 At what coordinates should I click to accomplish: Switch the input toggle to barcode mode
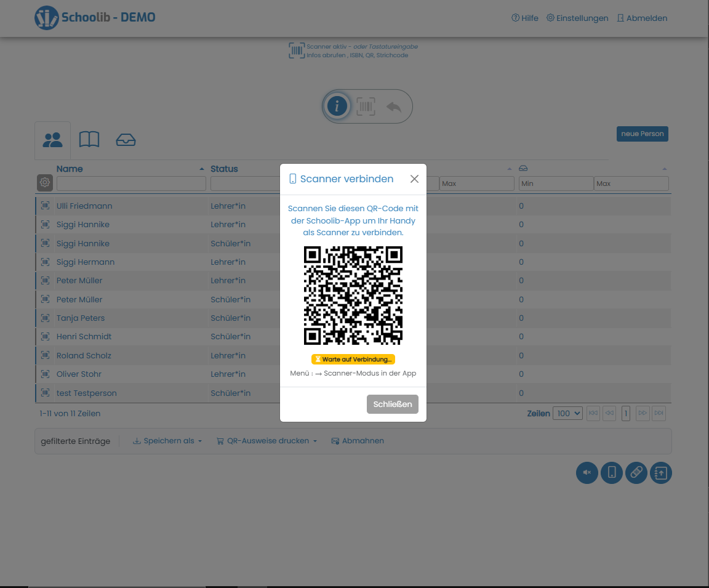point(366,106)
